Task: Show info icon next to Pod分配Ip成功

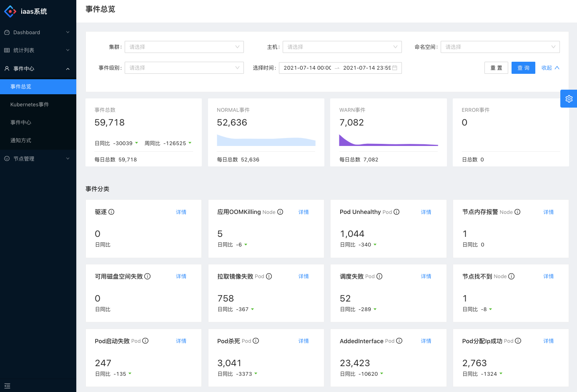Action: 518,341
